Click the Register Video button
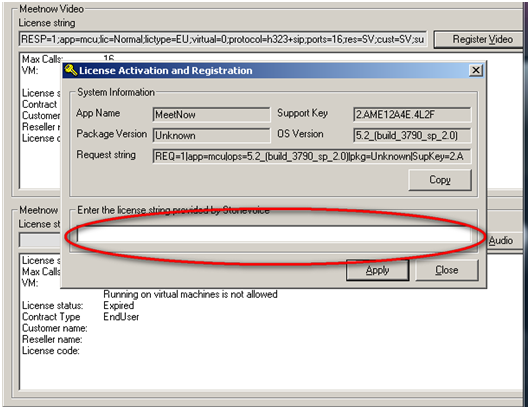This screenshot has height=409, width=530. click(479, 40)
